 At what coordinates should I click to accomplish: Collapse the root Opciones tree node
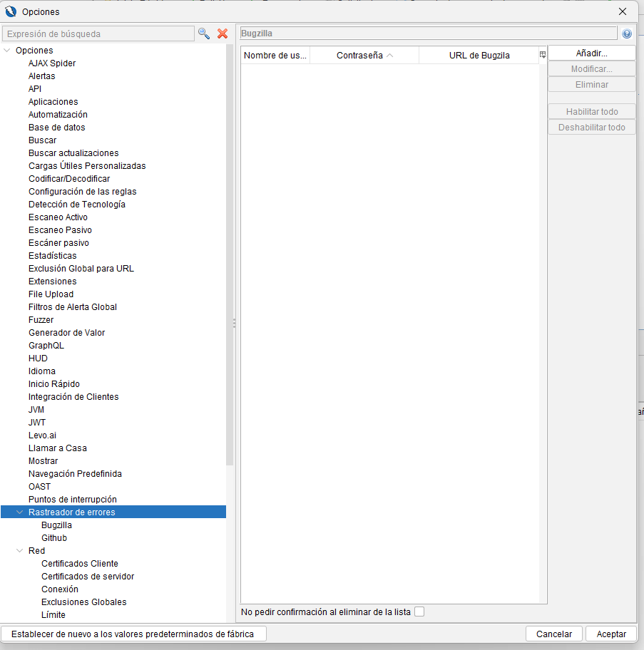pyautogui.click(x=7, y=51)
